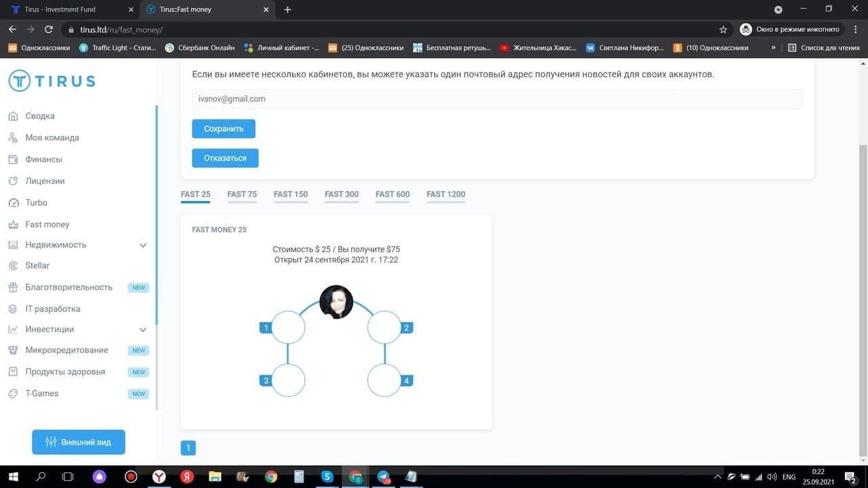Viewport: 868px width, 488px height.
Task: Click the page vertical scrollbar thumb
Action: click(x=863, y=300)
